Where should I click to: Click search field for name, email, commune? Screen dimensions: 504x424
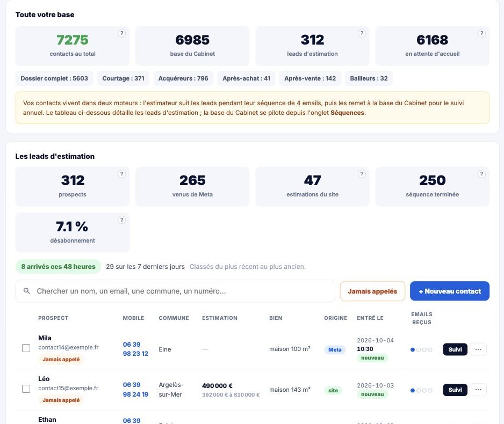tap(175, 291)
